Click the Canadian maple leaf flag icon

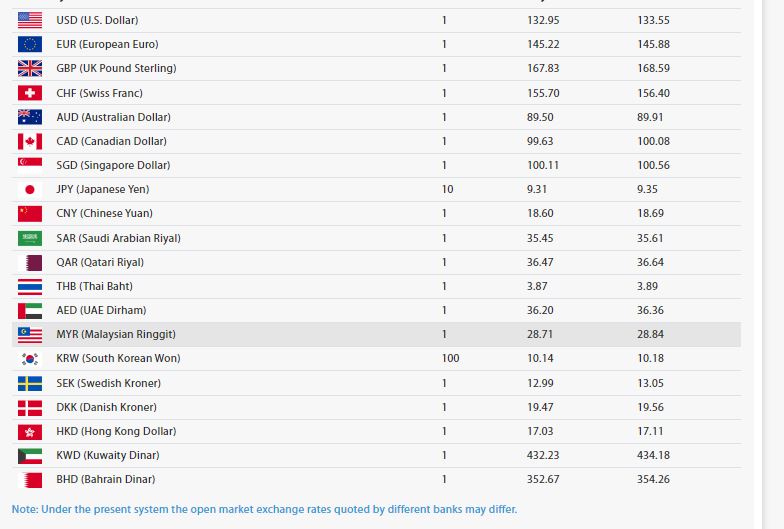(x=30, y=141)
